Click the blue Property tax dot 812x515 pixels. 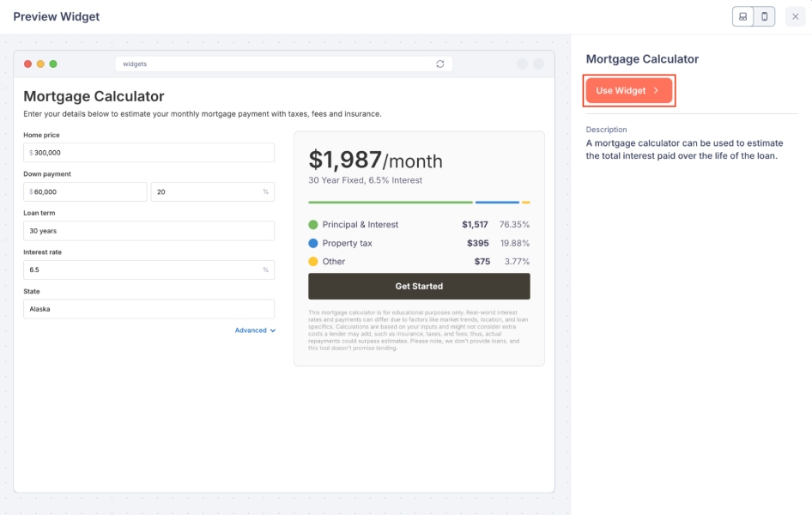tap(313, 244)
